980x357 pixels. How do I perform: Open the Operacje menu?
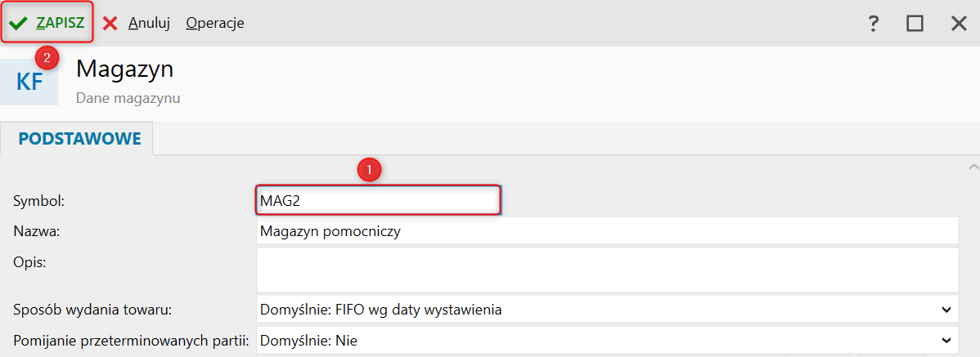(215, 24)
